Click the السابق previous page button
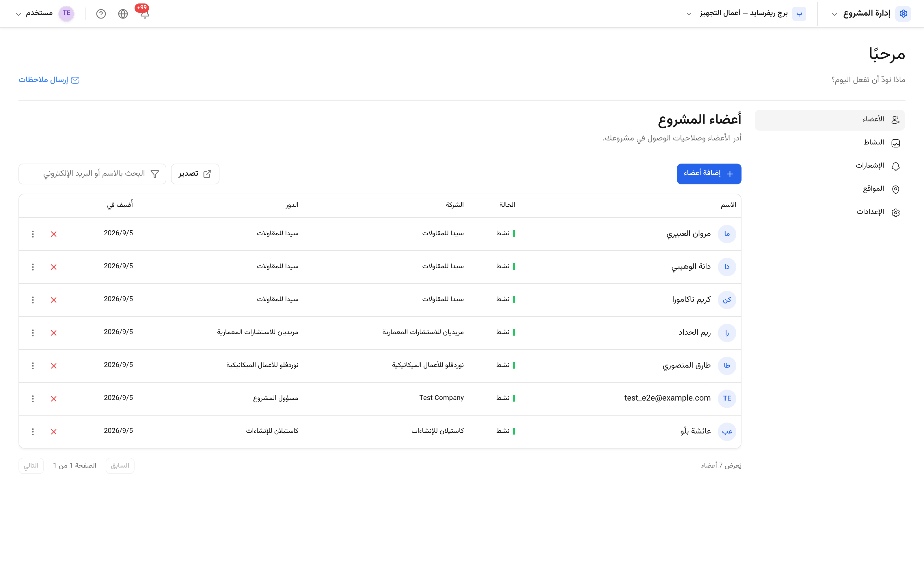The height and width of the screenshot is (578, 924). click(x=120, y=466)
